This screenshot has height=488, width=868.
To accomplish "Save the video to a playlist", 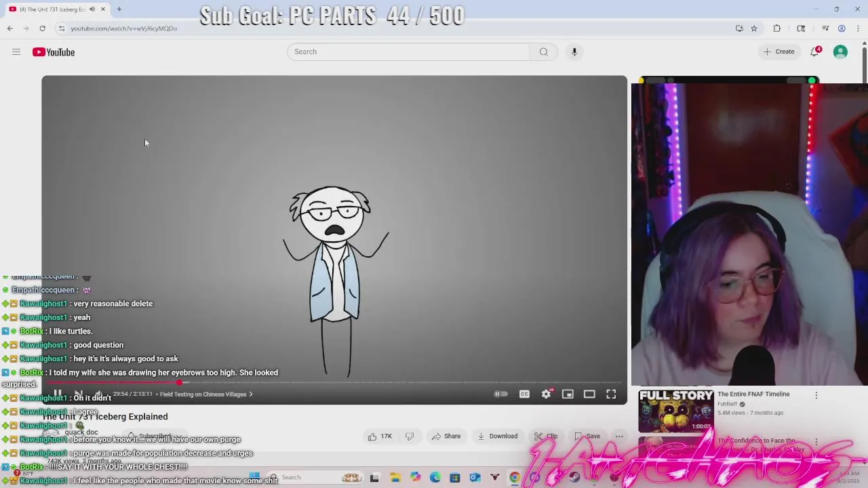I will [x=587, y=436].
